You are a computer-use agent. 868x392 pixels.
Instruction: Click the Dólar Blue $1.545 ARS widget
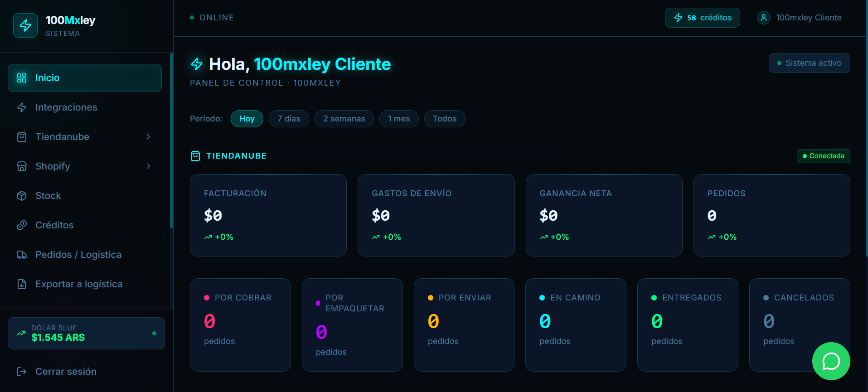86,334
